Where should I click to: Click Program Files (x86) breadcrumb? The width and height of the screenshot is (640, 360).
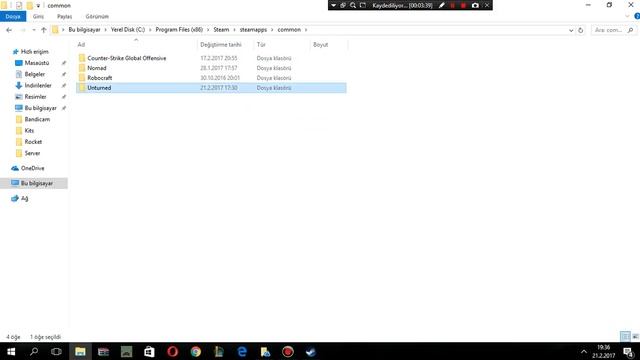pyautogui.click(x=179, y=30)
